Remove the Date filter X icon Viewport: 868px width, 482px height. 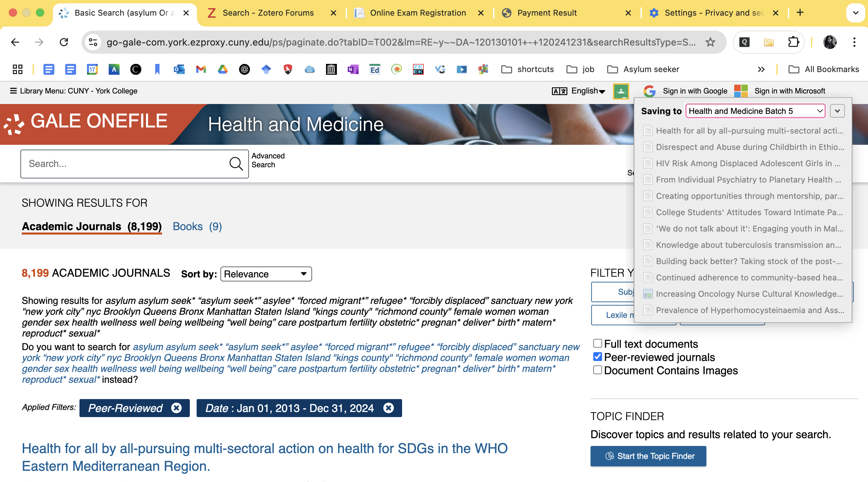tap(388, 408)
